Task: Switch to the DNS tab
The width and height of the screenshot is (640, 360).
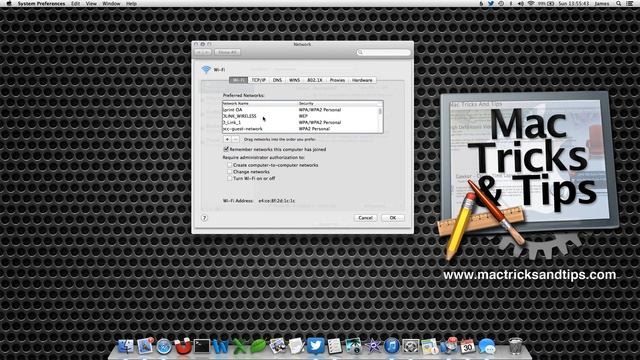Action: click(278, 80)
